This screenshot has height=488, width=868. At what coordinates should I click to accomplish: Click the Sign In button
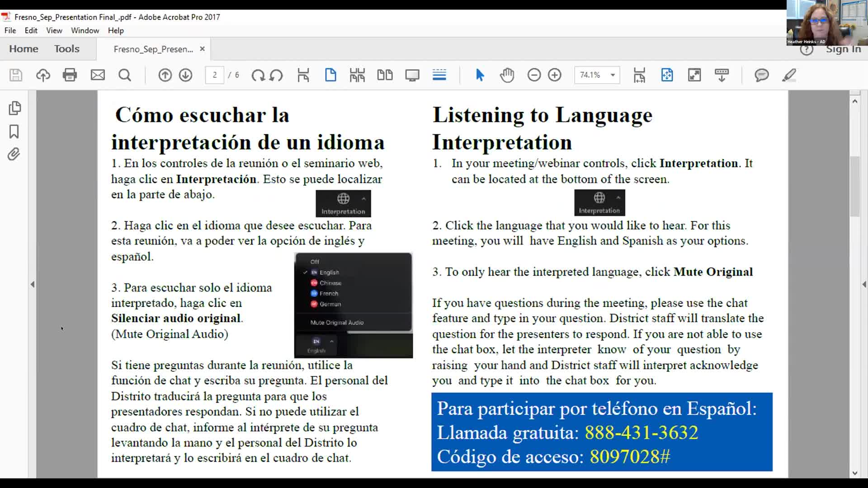[x=843, y=49]
